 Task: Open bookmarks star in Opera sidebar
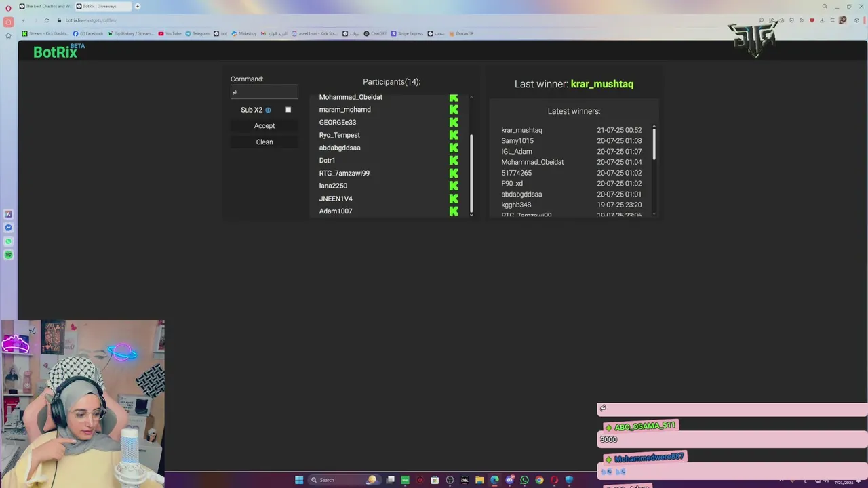8,35
